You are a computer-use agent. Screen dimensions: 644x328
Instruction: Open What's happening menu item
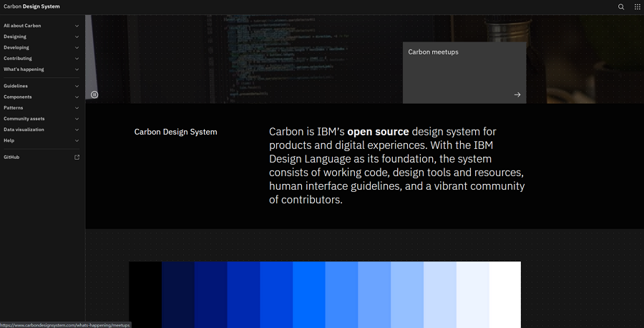pyautogui.click(x=42, y=69)
